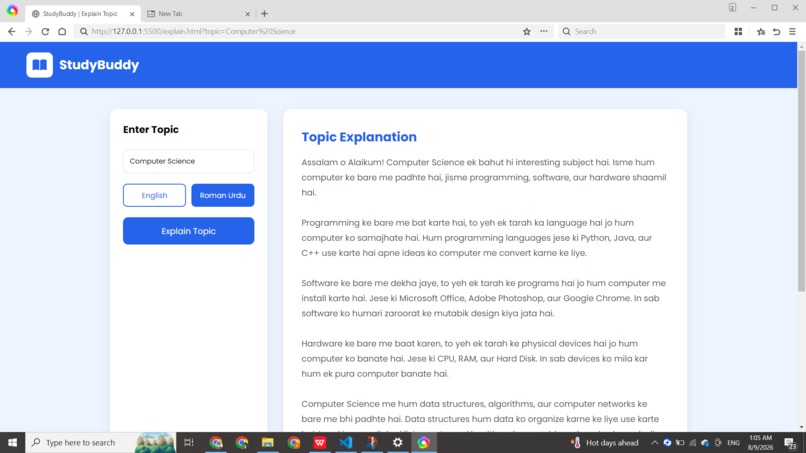This screenshot has height=453, width=806.
Task: Click the browser logo icon at top-left
Action: (x=12, y=10)
